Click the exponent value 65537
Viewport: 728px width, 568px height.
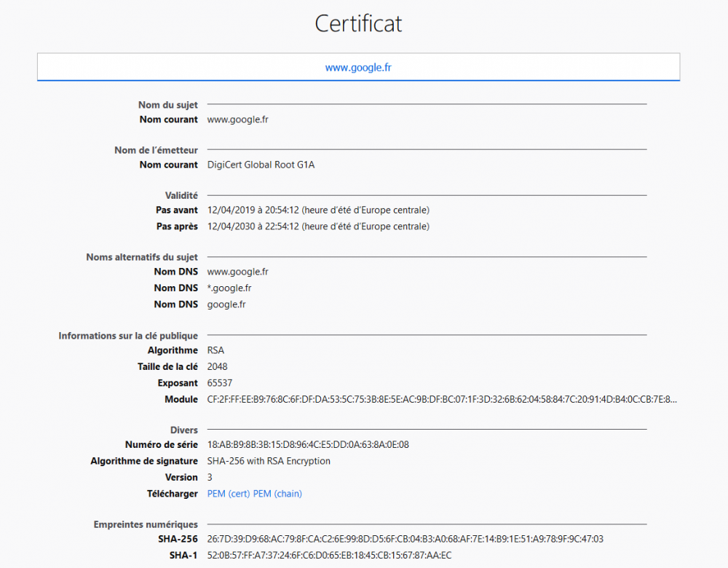coord(219,382)
